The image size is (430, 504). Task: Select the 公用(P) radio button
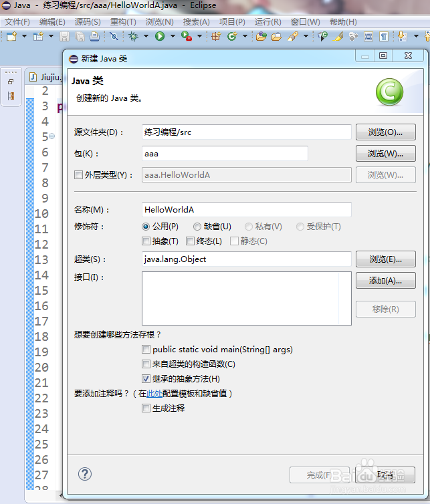pos(146,227)
